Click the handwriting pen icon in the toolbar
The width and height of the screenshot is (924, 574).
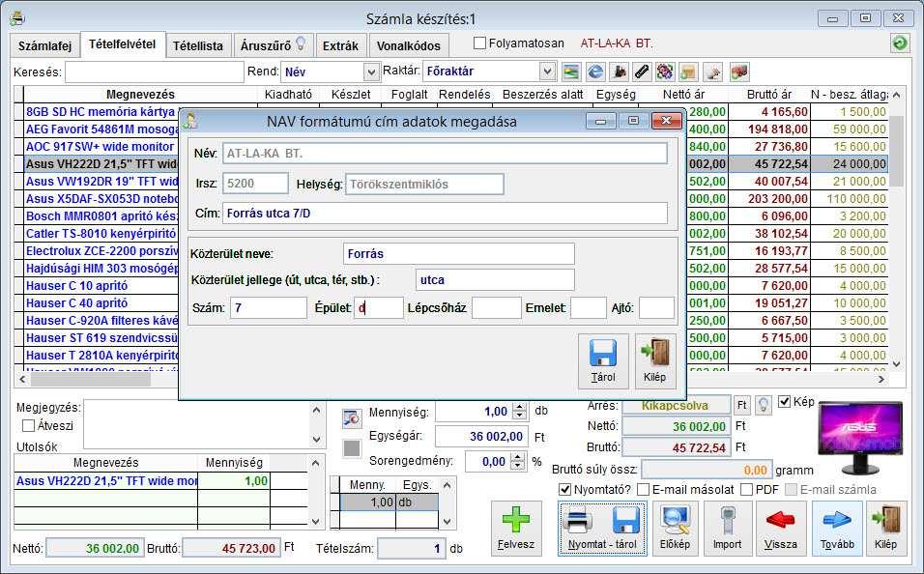[713, 72]
